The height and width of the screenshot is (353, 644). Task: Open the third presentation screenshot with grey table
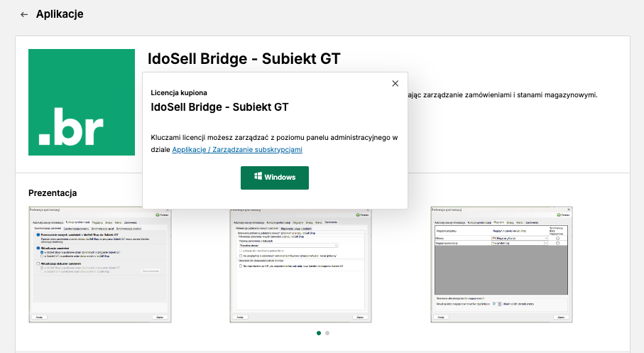[x=501, y=265]
